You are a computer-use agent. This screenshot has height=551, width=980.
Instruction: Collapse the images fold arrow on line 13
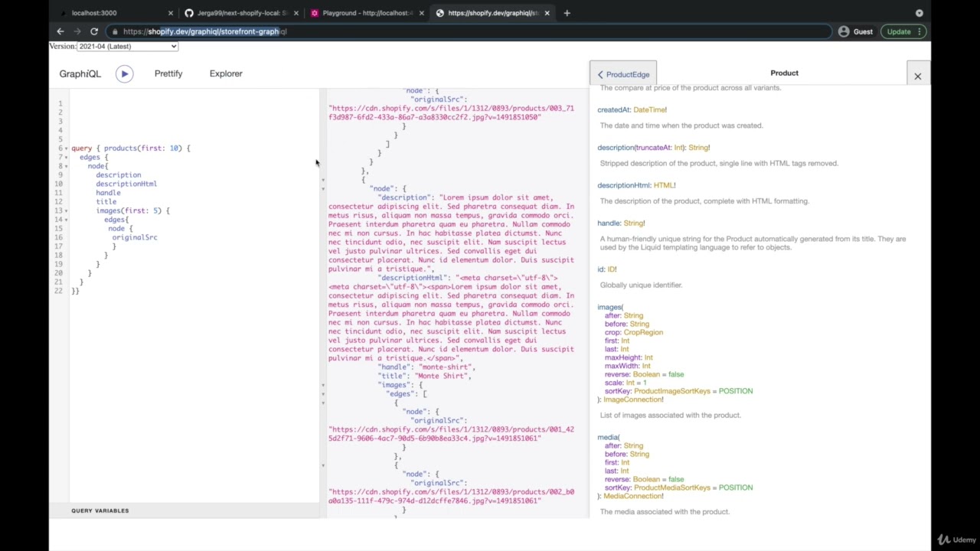pos(67,211)
